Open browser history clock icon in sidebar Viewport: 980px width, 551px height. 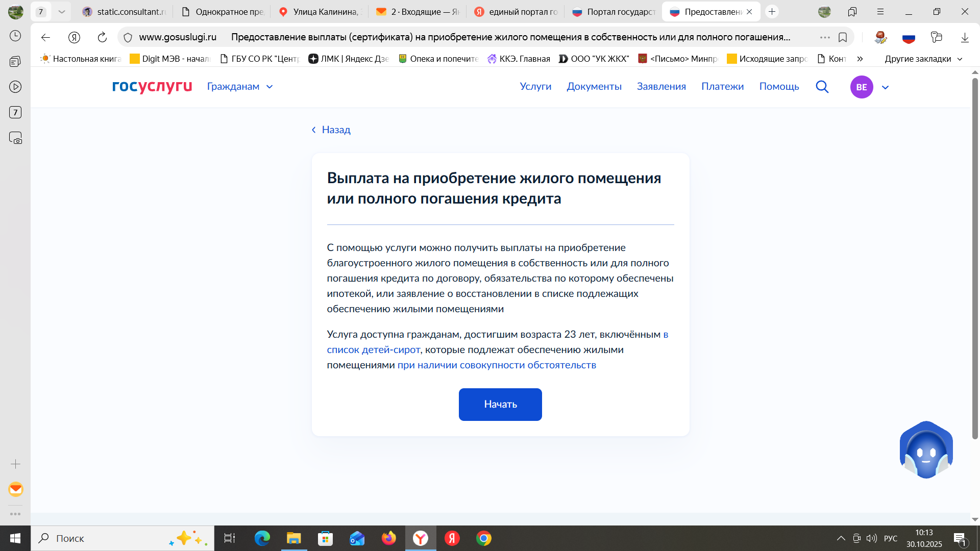coord(15,36)
